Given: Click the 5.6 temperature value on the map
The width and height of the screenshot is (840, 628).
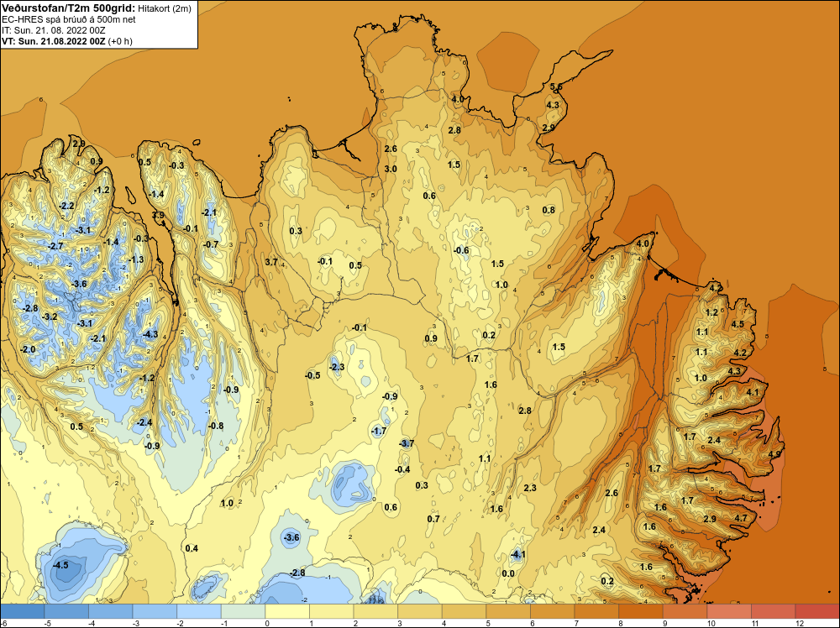Looking at the screenshot, I should [556, 86].
